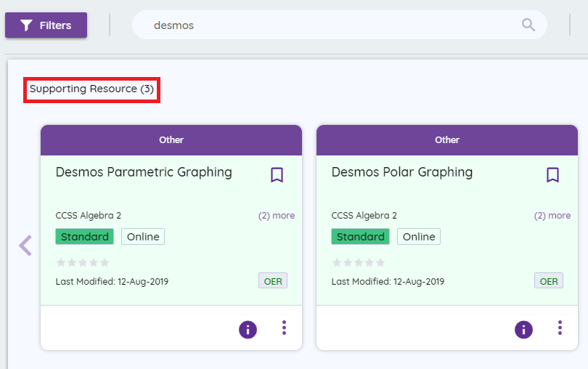
Task: Click OER badge on Parametric Graphing card
Action: (x=273, y=281)
